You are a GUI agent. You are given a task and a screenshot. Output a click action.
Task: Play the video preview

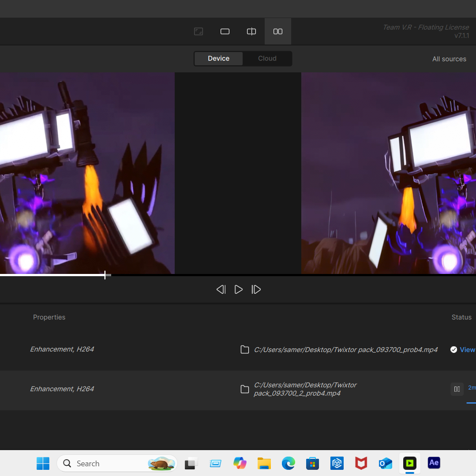[x=239, y=289]
